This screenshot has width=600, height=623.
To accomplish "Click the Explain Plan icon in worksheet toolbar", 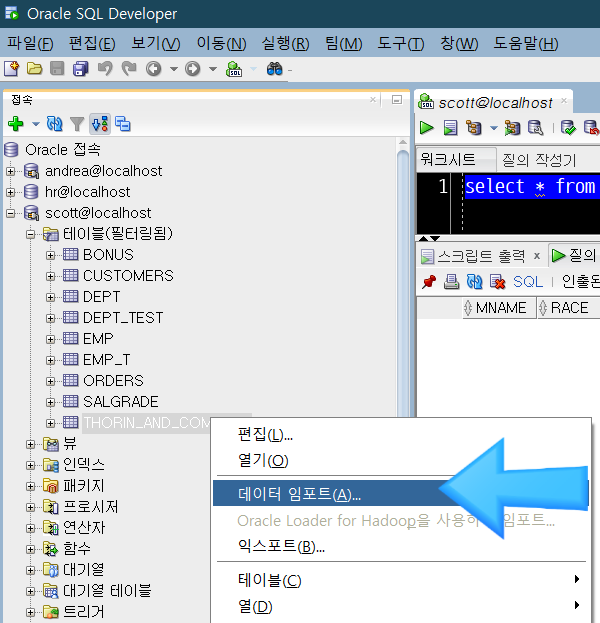I will coord(474,128).
